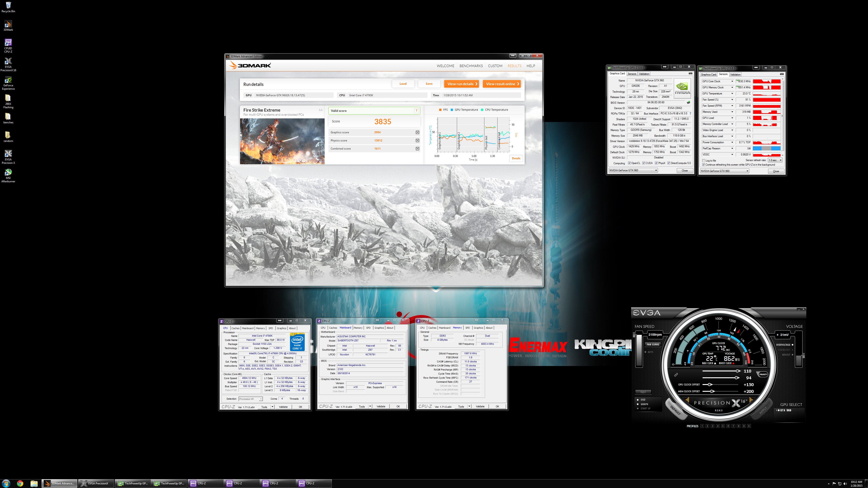Click the Bus Interface question mark in GPU-Z
This screenshot has width=868, height=488.
pyautogui.click(x=690, y=113)
